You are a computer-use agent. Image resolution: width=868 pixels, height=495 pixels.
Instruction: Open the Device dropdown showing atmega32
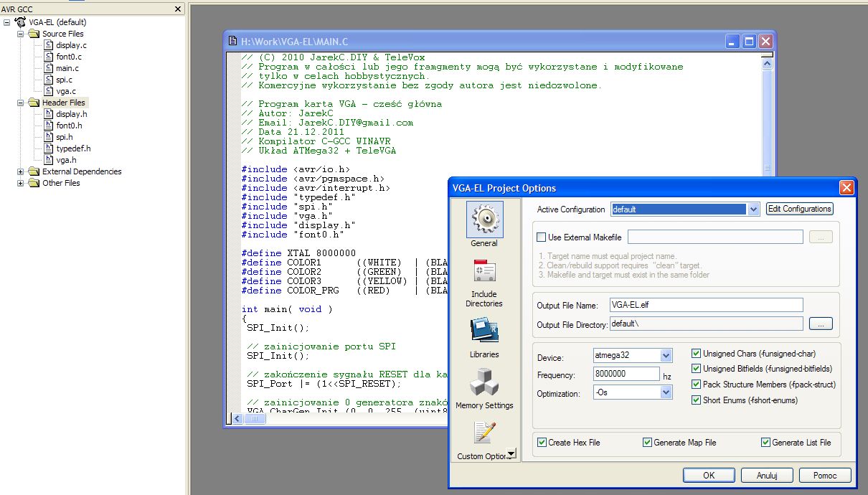pos(666,356)
